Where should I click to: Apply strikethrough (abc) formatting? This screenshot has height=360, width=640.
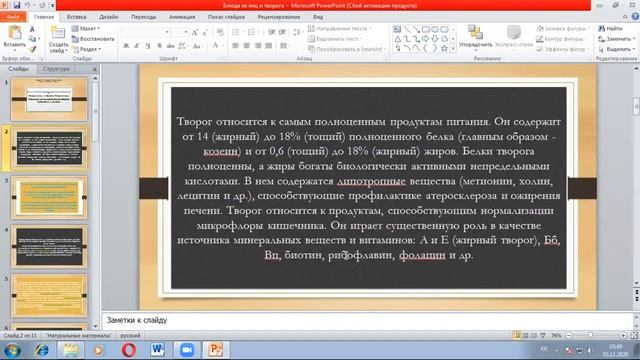[x=170, y=46]
